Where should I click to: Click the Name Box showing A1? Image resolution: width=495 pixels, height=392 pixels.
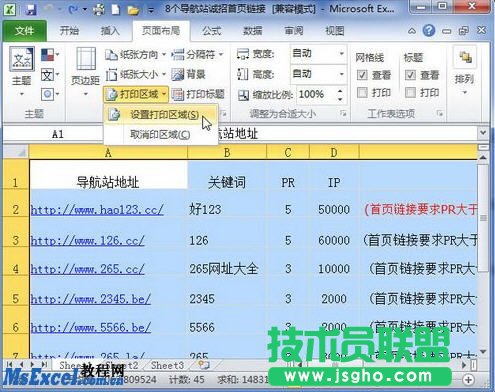pyautogui.click(x=53, y=134)
